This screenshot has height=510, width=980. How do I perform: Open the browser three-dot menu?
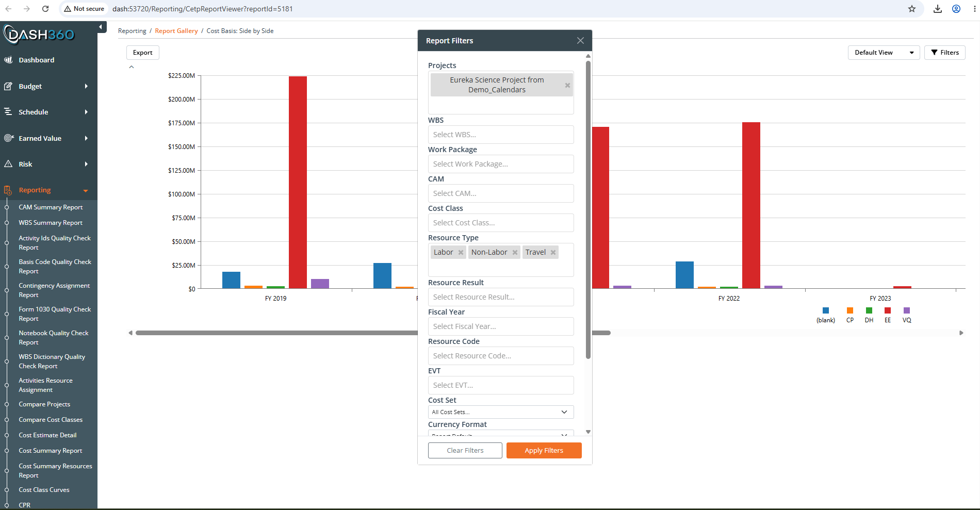974,9
